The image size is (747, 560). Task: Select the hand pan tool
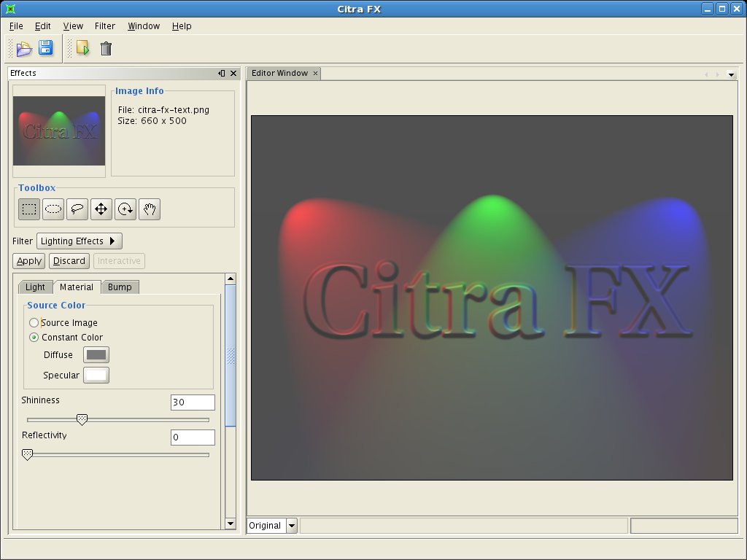click(x=149, y=209)
